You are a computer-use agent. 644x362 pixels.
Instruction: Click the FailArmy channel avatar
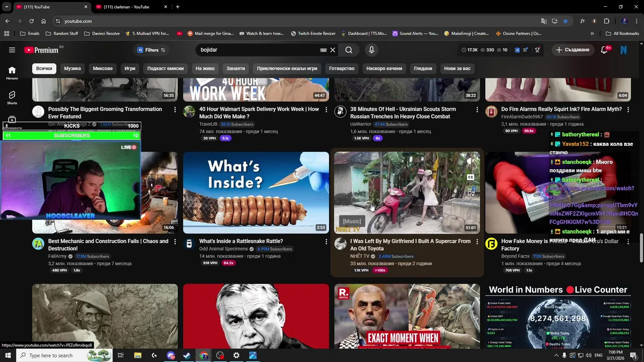pos(38,244)
